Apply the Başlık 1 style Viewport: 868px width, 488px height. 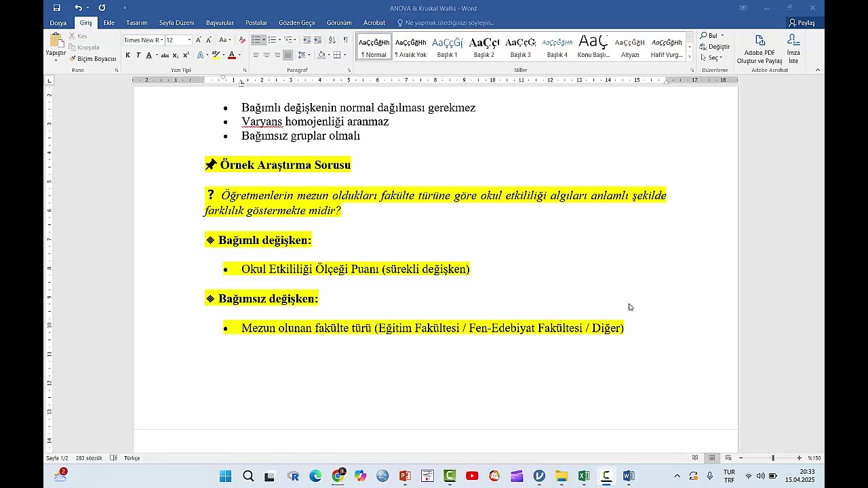point(447,47)
